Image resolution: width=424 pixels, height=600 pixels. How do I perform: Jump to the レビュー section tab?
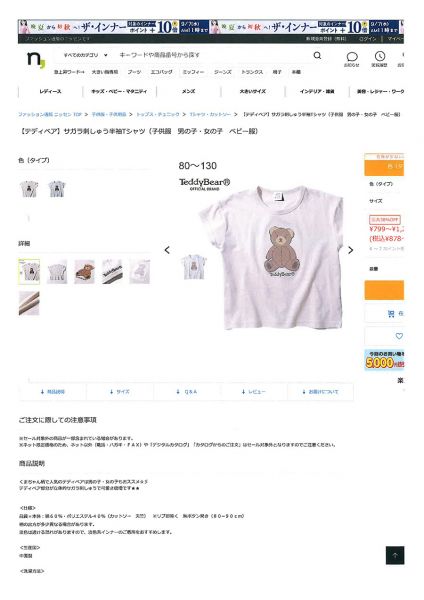coord(254,392)
